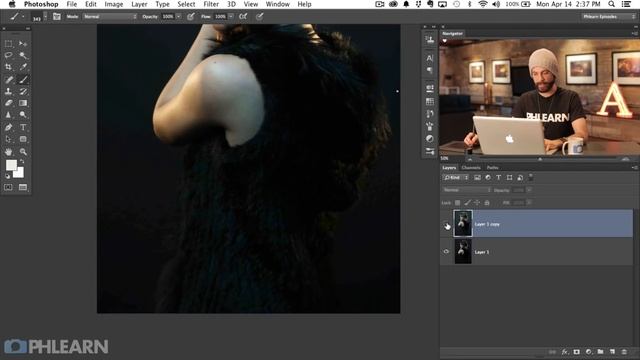Click the foreground color swatch

tap(11, 165)
